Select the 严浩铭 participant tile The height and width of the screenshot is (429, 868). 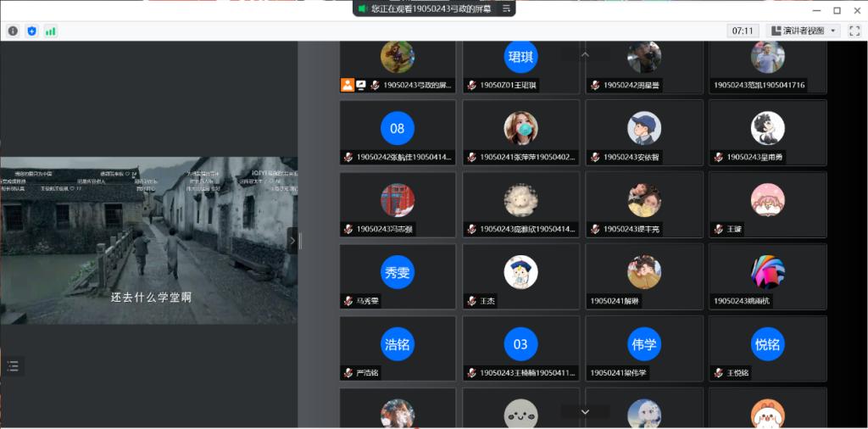click(x=398, y=348)
